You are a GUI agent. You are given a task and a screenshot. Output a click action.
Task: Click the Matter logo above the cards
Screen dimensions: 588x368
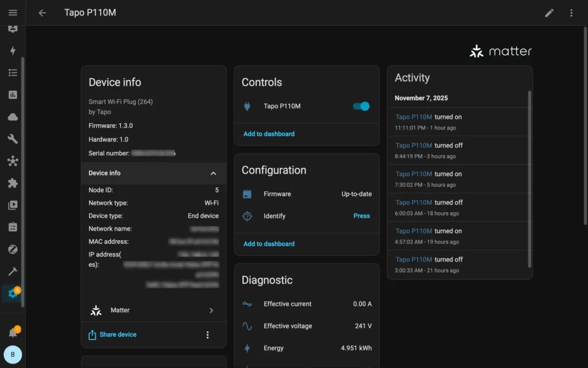(x=500, y=51)
